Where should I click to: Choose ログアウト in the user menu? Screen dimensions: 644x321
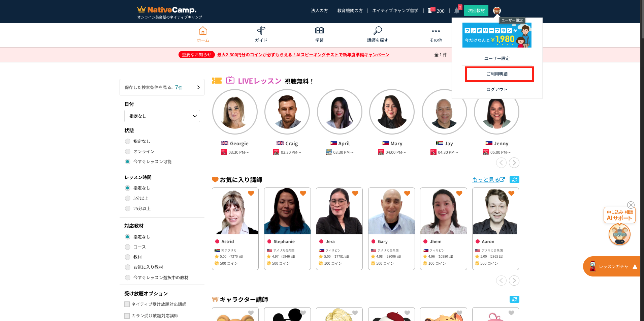(x=497, y=89)
